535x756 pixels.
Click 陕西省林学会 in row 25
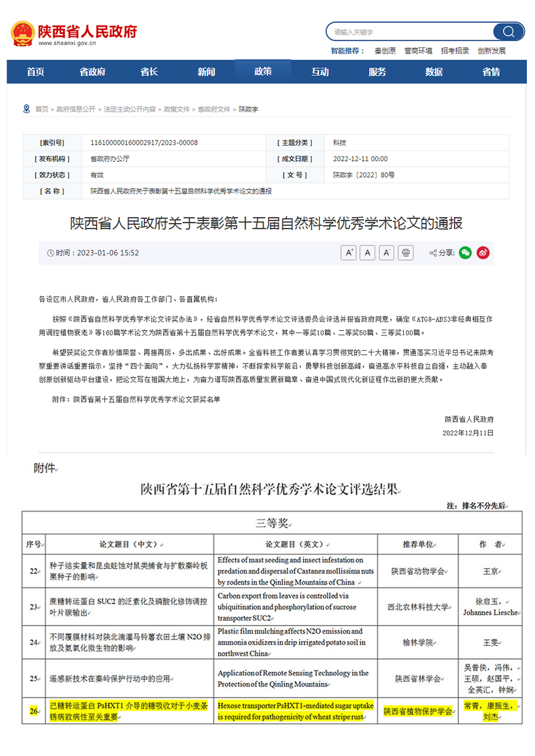point(419,679)
